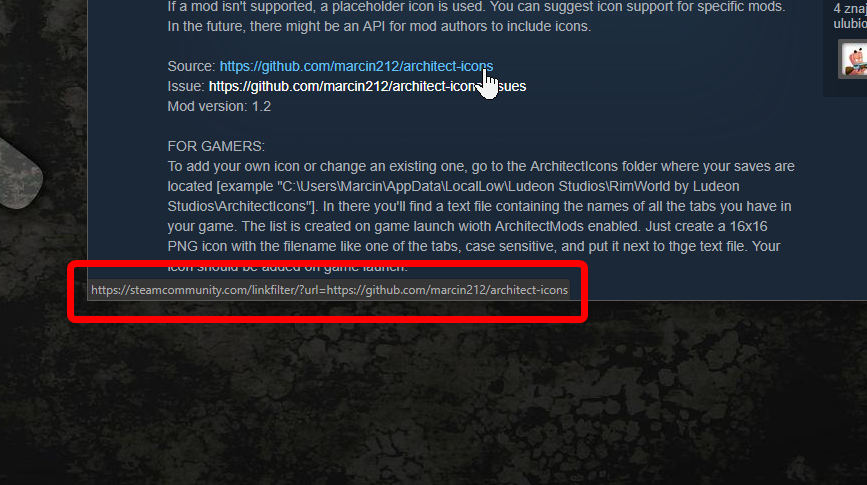
Task: Click the "4 znaj" sidebar text
Action: [850, 9]
